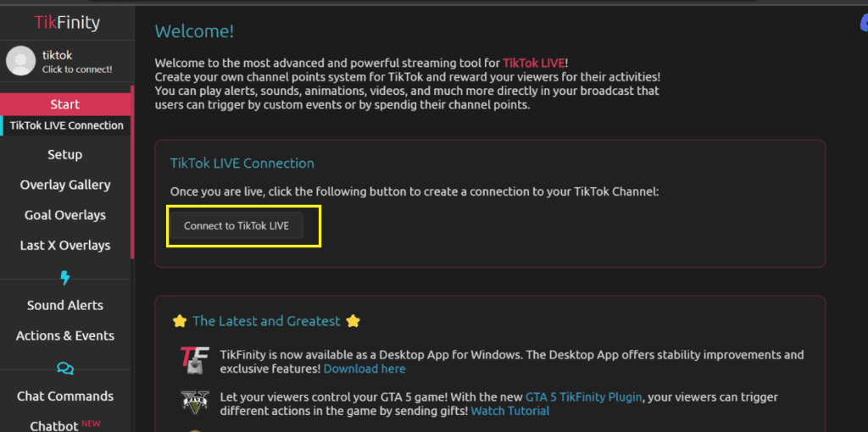This screenshot has height=432, width=868.
Task: Select TikTok LIVE Connection in sidebar
Action: pos(66,125)
